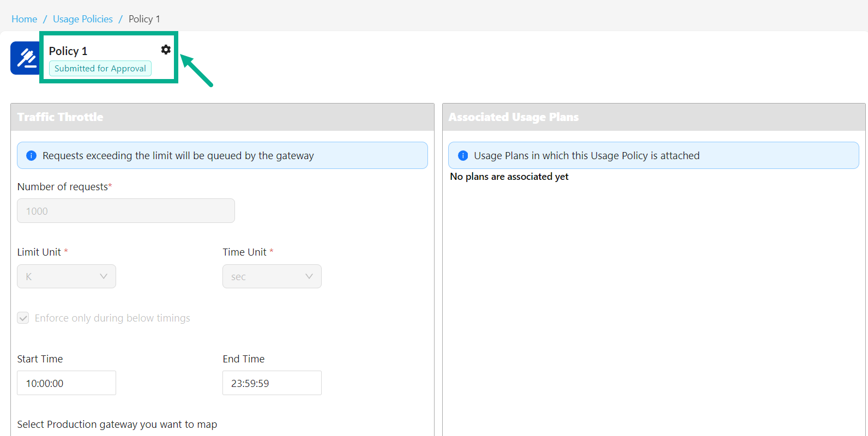Click the 'Requests exceeding the limit' notice text
This screenshot has width=868, height=436.
[x=178, y=156]
